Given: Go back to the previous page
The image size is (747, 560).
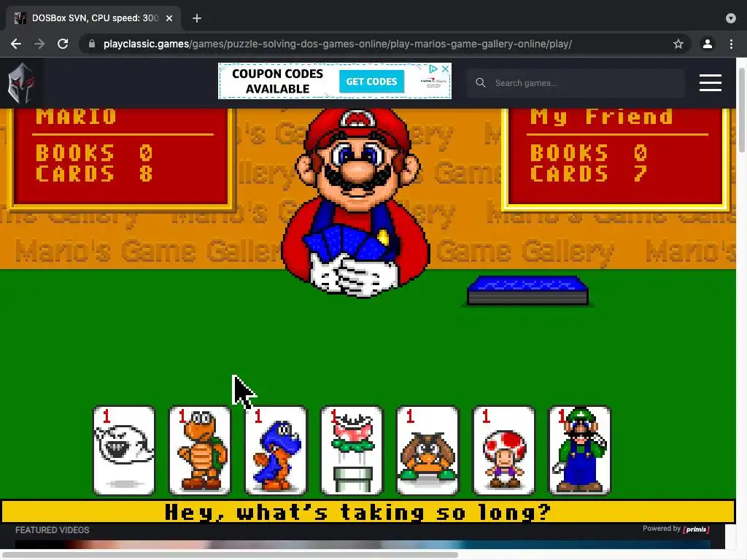Looking at the screenshot, I should click(x=16, y=44).
